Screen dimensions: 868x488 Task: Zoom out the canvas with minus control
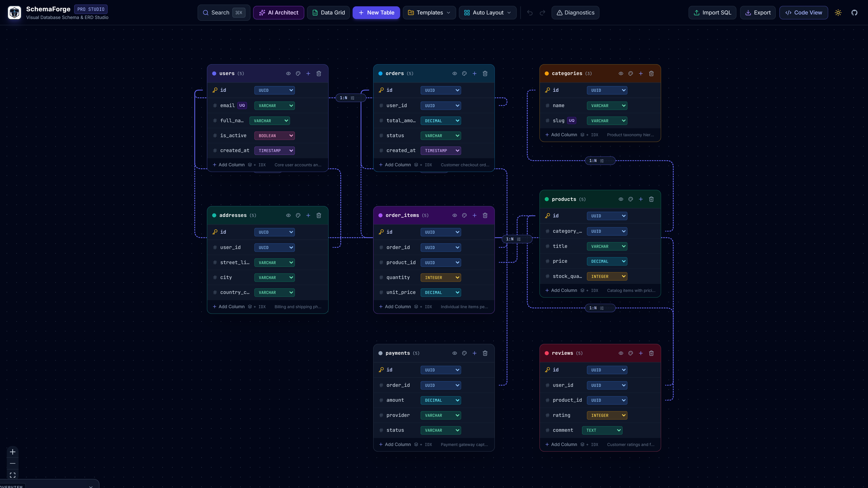(x=12, y=463)
